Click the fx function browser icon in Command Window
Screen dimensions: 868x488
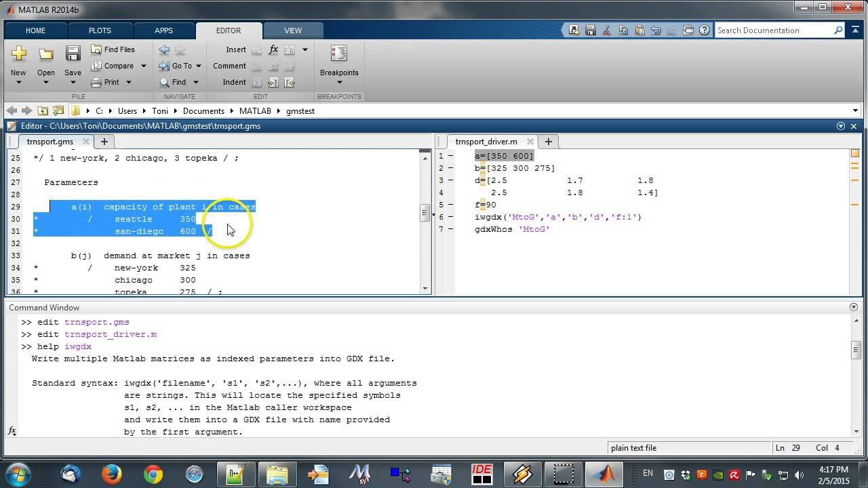coord(12,431)
